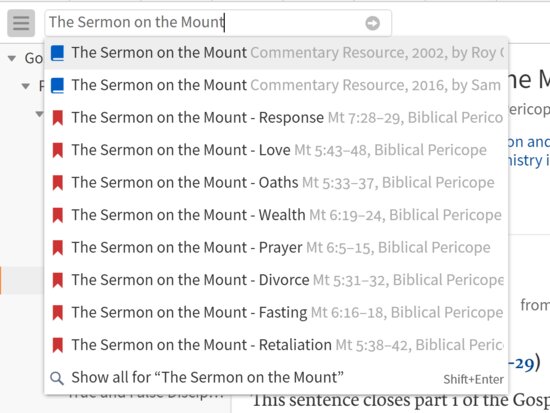Image resolution: width=550 pixels, height=413 pixels.
Task: Click the go arrow in search box
Action: point(372,23)
